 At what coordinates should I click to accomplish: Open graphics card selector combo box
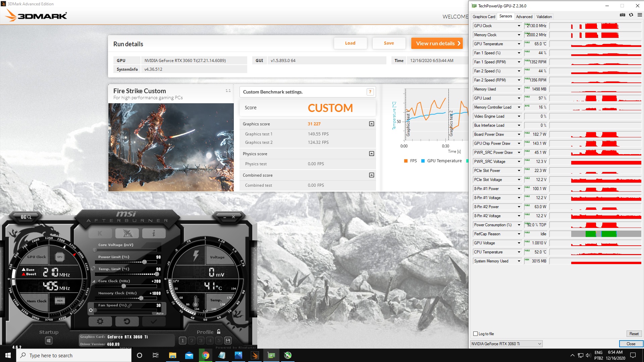pos(506,344)
